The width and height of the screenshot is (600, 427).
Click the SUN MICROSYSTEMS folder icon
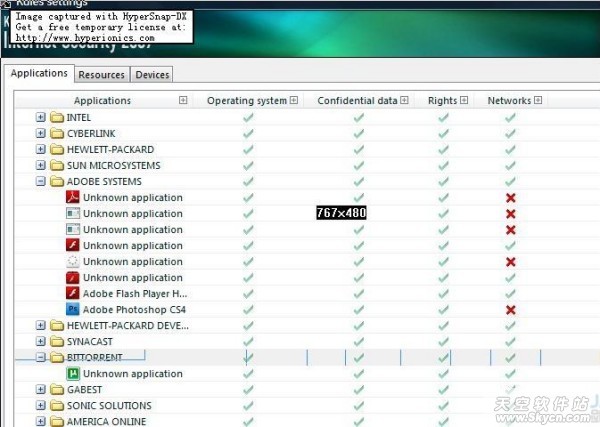click(x=57, y=165)
